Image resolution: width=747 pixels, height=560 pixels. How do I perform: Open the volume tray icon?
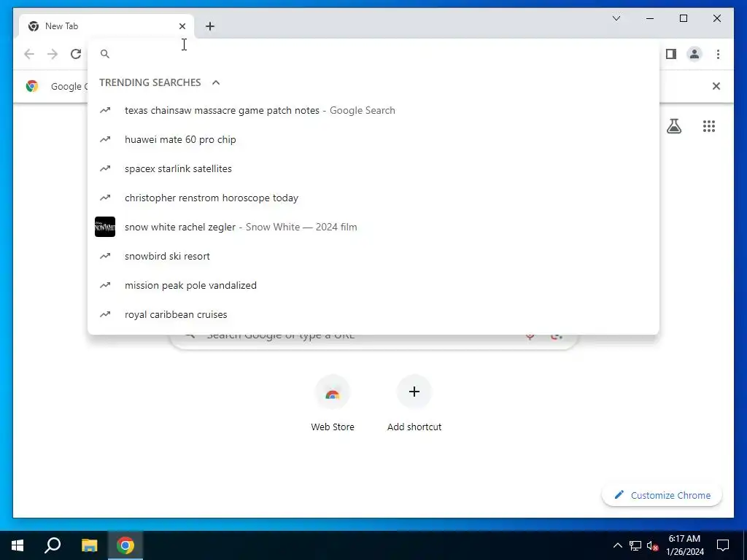point(653,545)
